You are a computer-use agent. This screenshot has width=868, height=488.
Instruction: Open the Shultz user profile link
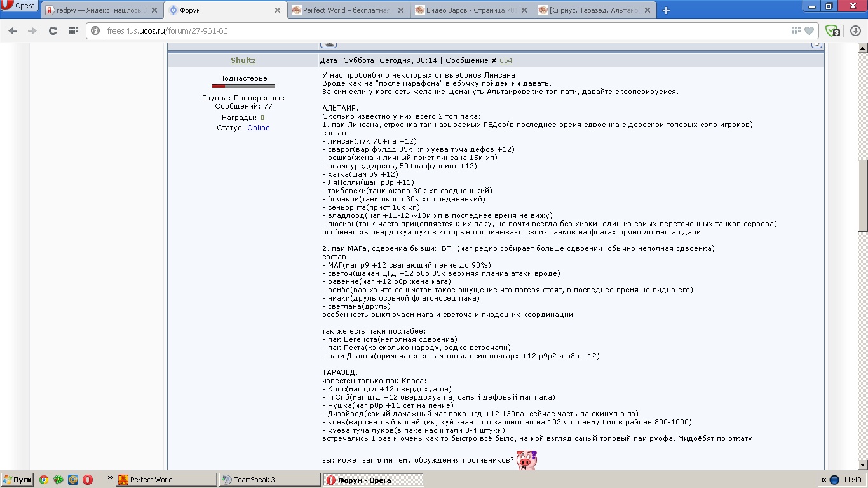tap(243, 60)
